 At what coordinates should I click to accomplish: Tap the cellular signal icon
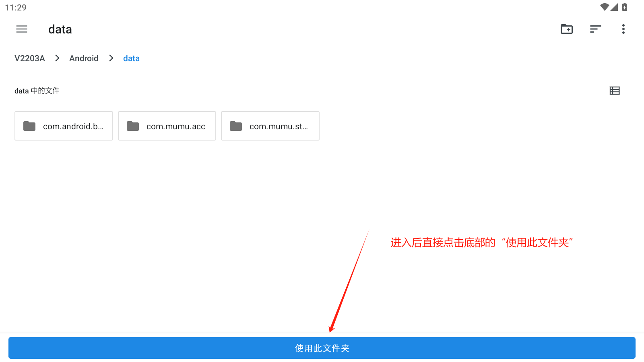[x=614, y=7]
